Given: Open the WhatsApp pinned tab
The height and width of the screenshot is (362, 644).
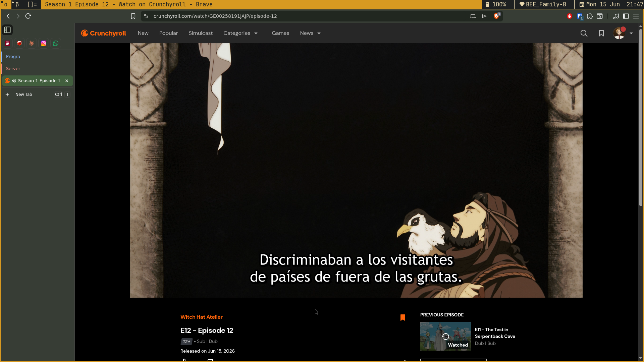Looking at the screenshot, I should tap(56, 43).
